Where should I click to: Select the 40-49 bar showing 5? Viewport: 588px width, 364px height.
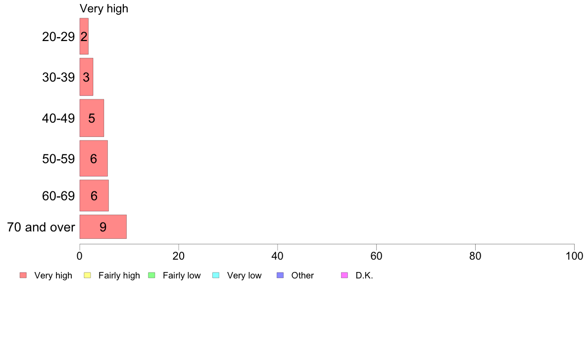92,118
